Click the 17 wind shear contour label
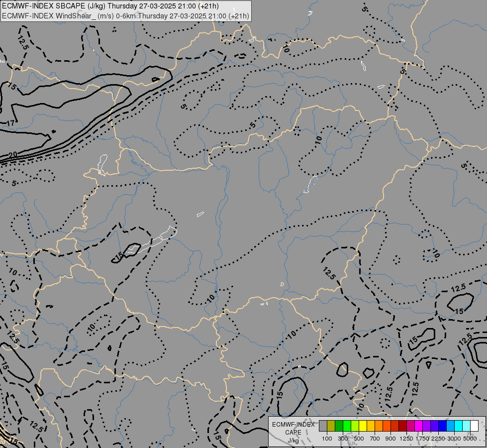The height and width of the screenshot is (448, 487). coord(10,123)
